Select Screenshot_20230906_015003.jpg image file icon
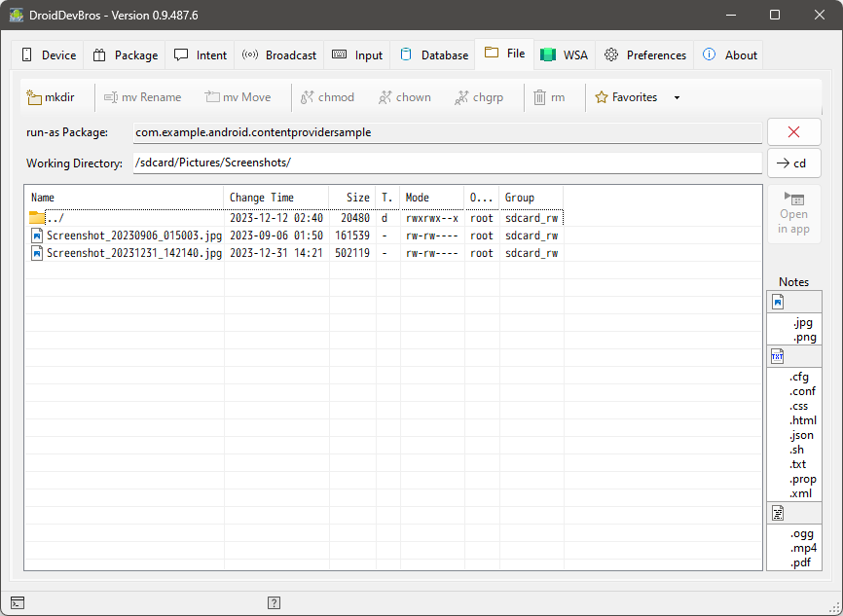 tap(37, 236)
